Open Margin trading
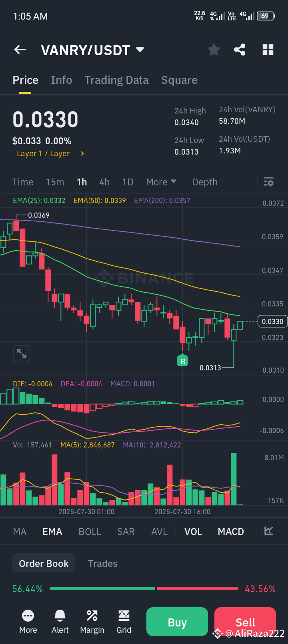The height and width of the screenshot is (644, 288). [92, 621]
